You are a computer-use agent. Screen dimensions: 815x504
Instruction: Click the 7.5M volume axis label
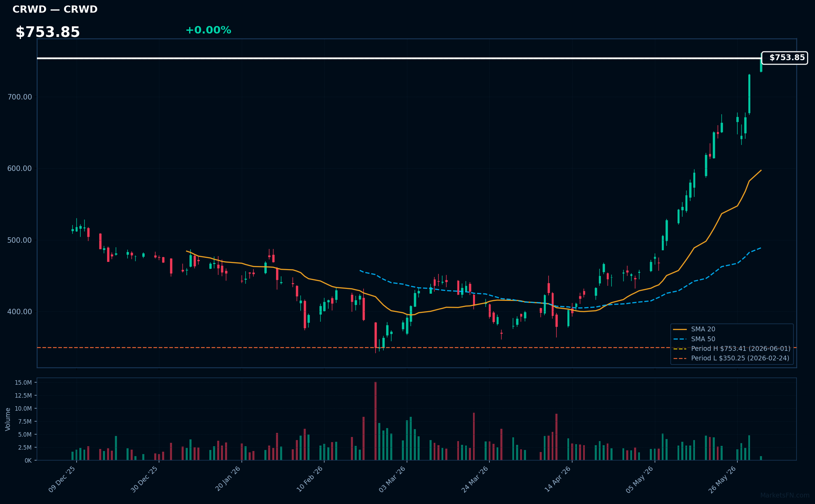click(x=25, y=422)
